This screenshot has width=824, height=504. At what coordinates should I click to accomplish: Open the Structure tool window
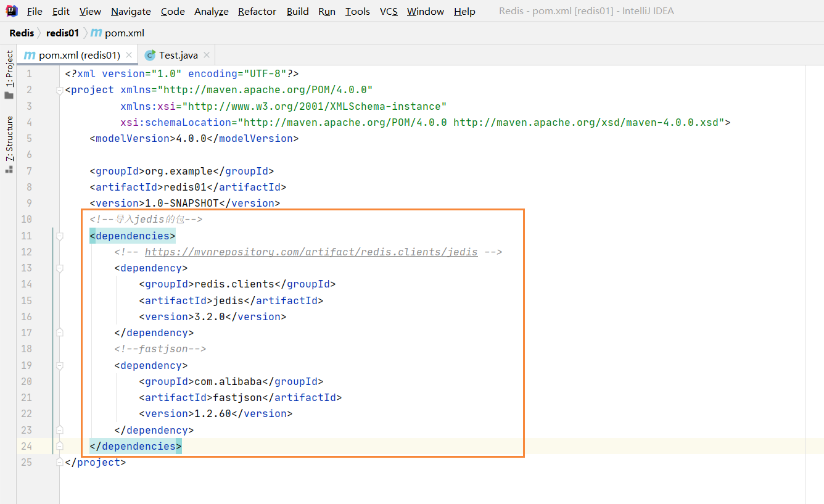pos(9,139)
